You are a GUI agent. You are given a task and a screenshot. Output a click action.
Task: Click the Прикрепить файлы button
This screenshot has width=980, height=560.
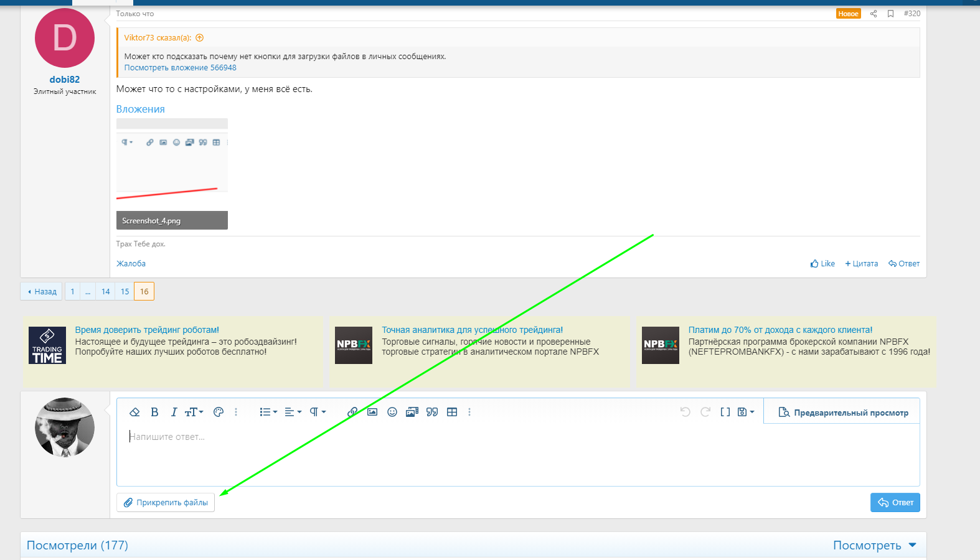point(166,503)
